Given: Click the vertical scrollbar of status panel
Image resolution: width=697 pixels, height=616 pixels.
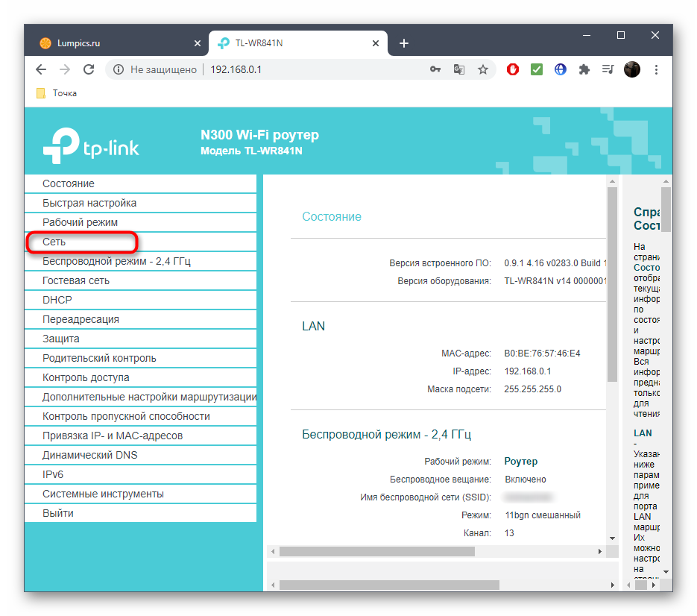Looking at the screenshot, I should tap(613, 283).
